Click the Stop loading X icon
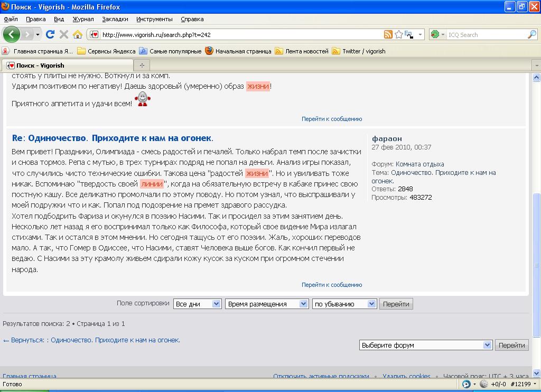Screen dimensions: 541x392 [x=64, y=34]
